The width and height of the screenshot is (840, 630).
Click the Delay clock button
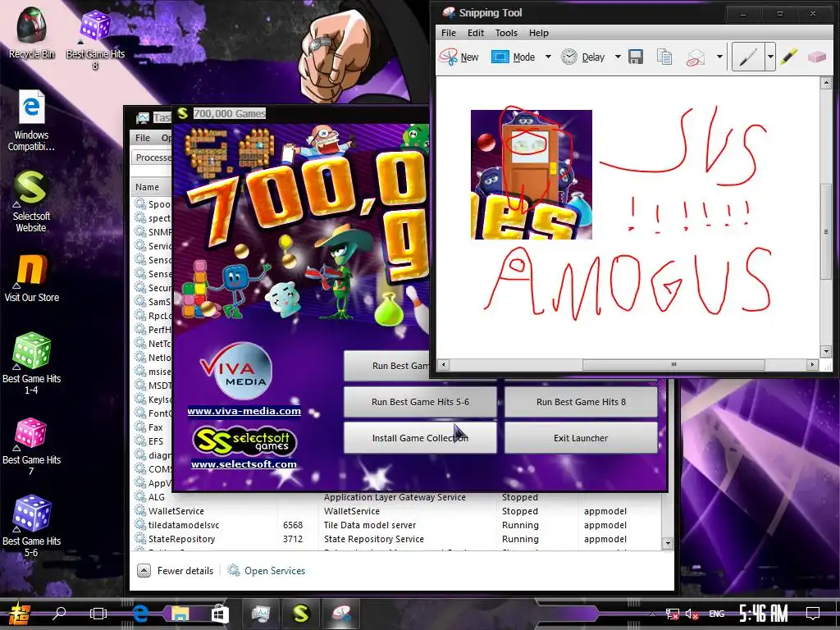click(583, 57)
